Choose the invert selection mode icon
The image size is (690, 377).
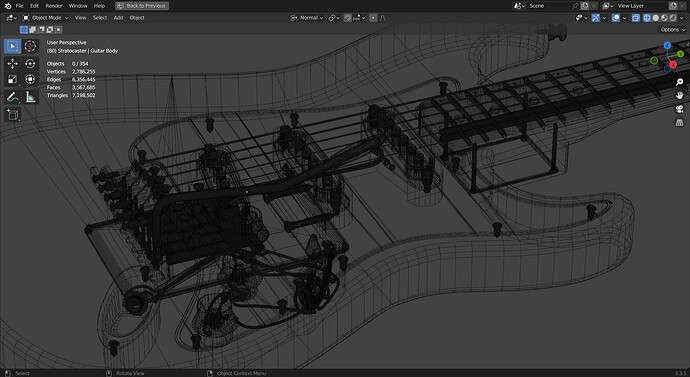pos(50,29)
